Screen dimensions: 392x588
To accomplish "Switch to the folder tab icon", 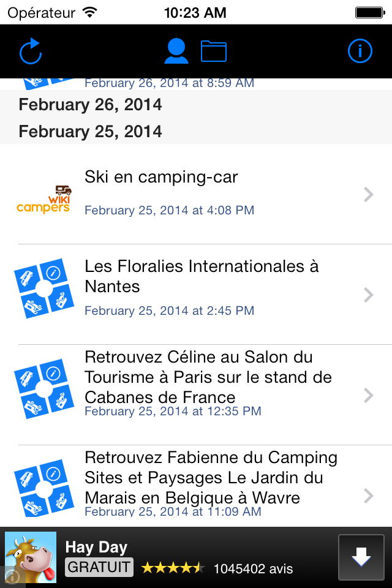I will point(214,51).
